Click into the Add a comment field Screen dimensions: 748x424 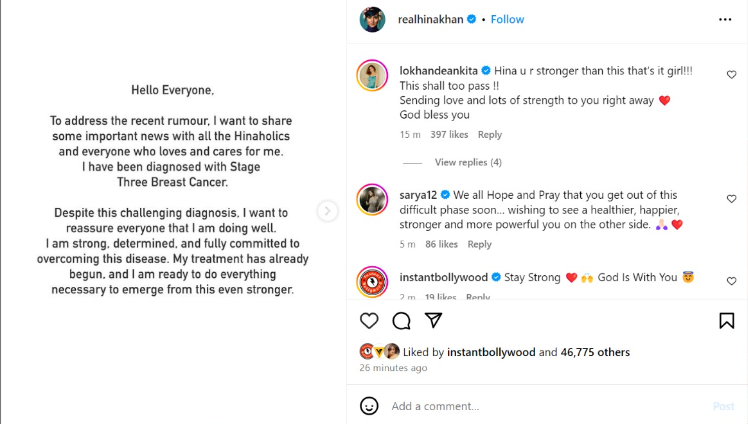[540, 406]
